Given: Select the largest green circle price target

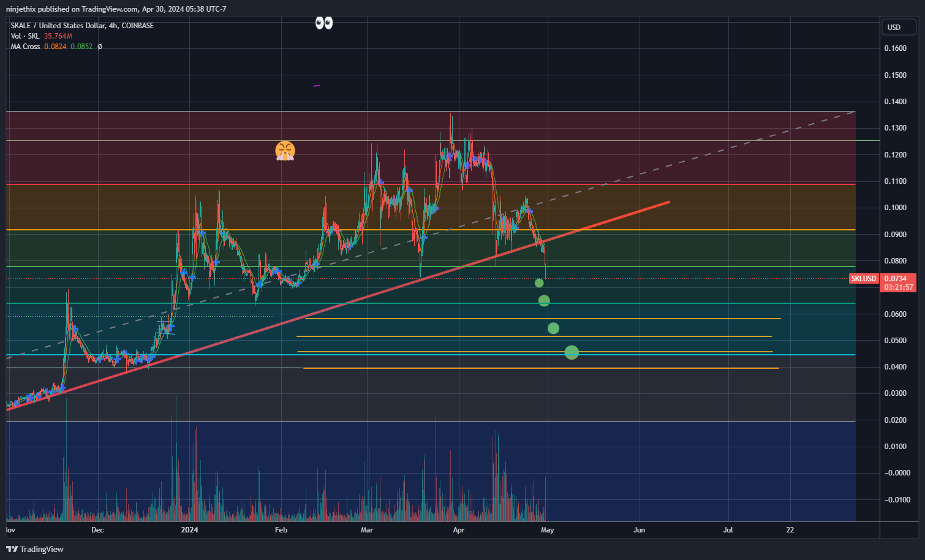Looking at the screenshot, I should pyautogui.click(x=572, y=352).
